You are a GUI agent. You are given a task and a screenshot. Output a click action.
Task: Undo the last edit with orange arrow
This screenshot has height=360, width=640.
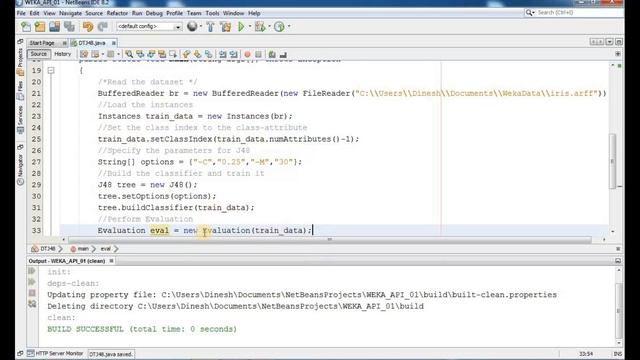pyautogui.click(x=88, y=27)
